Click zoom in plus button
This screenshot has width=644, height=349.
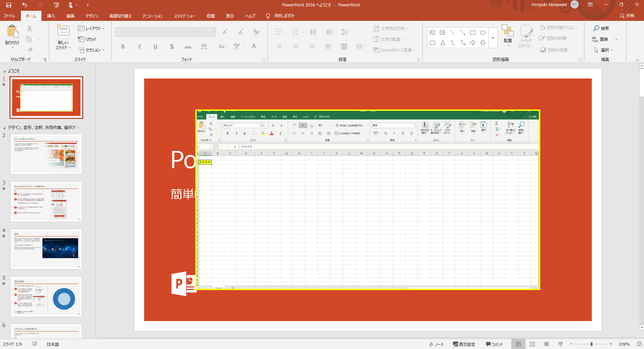click(611, 344)
